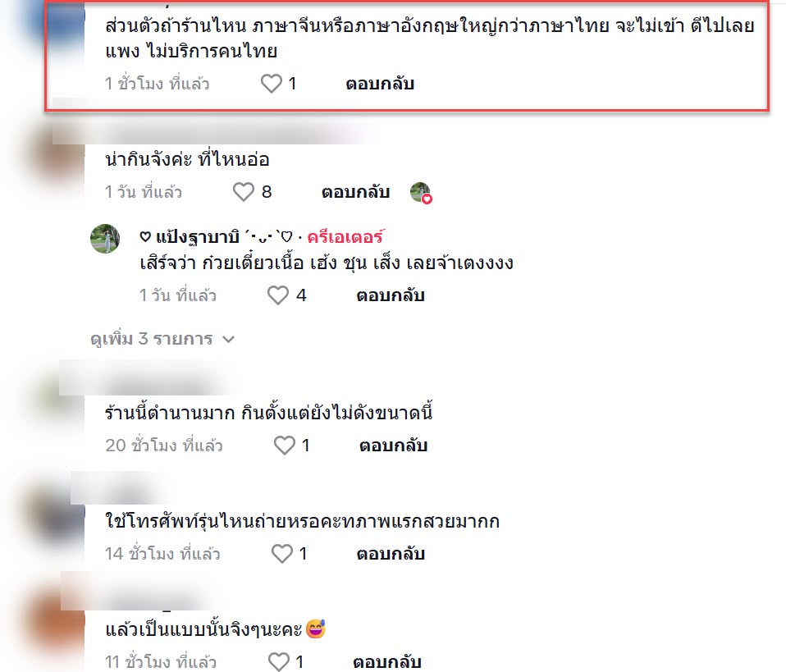
Task: Click the chevron beside ดูเพิ่ม 3 รายการ
Action: click(x=229, y=340)
